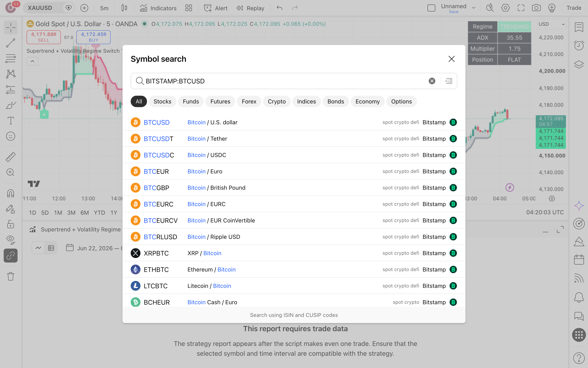588x368 pixels.
Task: Filter symbol results by Stocks
Action: coord(162,101)
